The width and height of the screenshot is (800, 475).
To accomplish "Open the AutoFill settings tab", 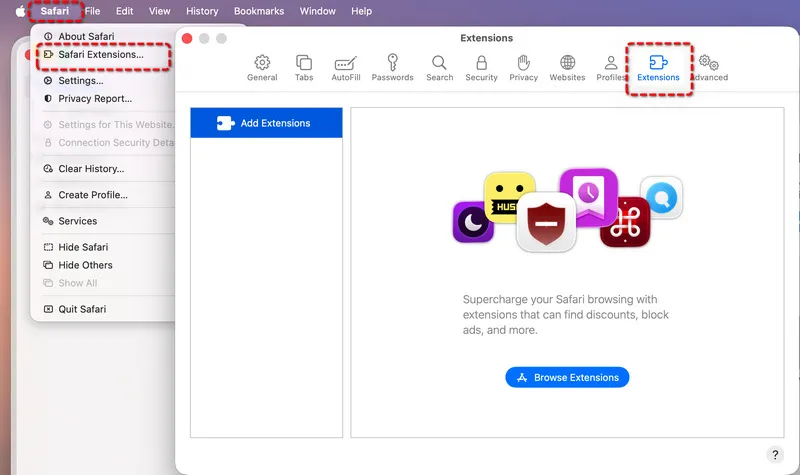I will 345,68.
